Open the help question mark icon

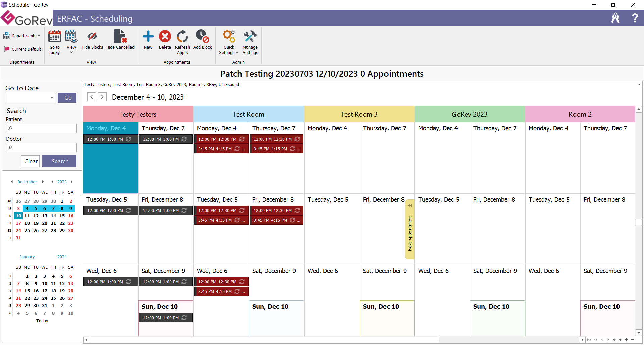635,18
